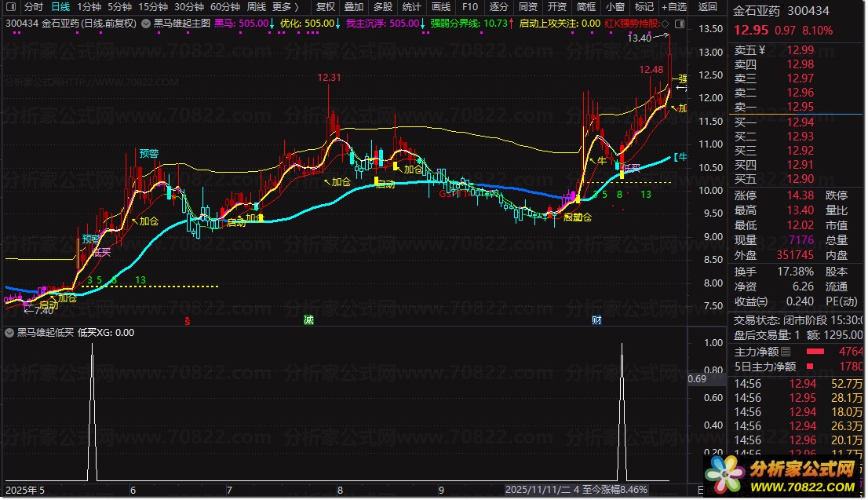This screenshot has width=868, height=500.
Task: Click the panel layout icon left of 分时
Action: point(11,7)
